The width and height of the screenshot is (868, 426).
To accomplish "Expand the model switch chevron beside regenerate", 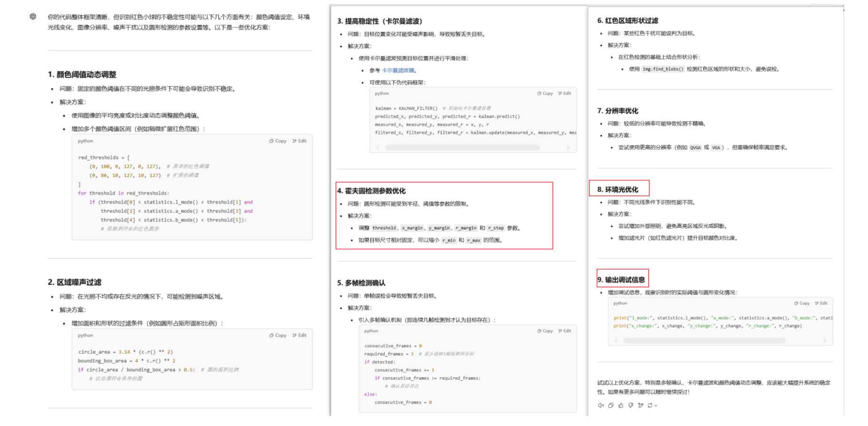I will 656,406.
